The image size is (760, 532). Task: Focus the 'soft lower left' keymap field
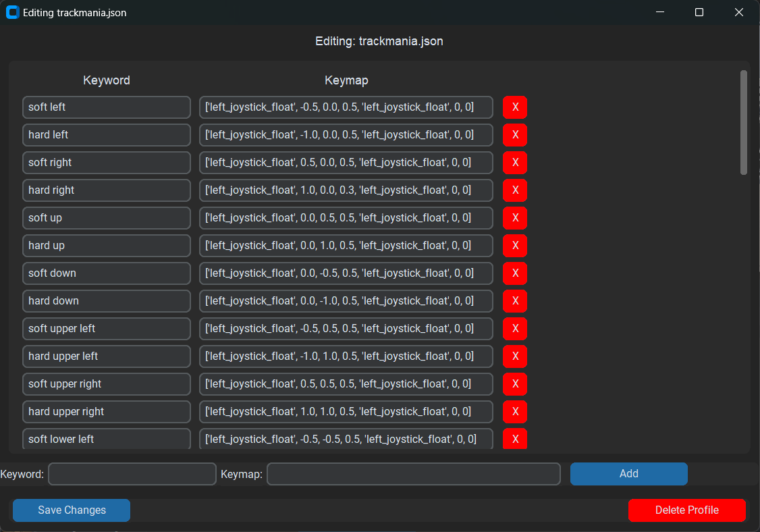[346, 438]
